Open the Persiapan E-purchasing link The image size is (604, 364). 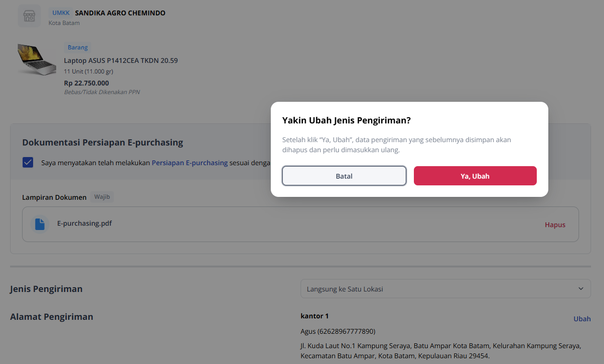190,163
